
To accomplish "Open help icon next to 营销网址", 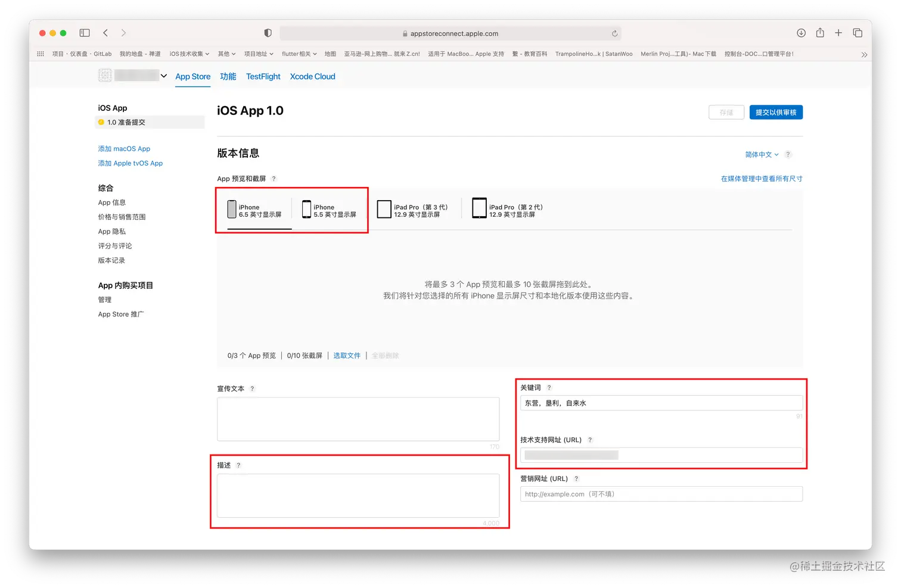I will tap(576, 478).
